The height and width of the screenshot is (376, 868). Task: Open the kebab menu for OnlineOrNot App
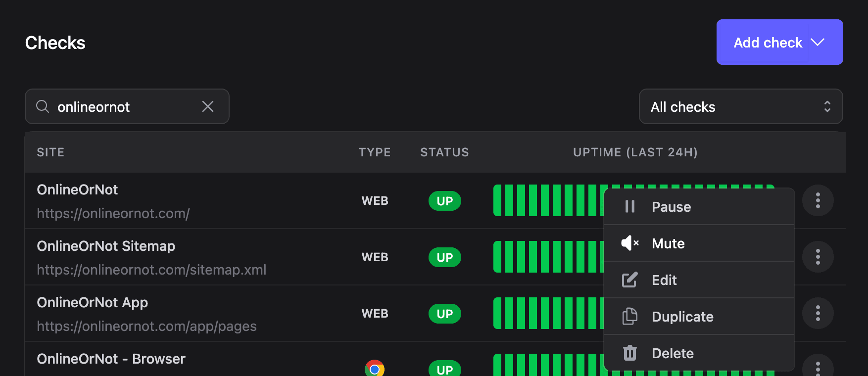(818, 313)
